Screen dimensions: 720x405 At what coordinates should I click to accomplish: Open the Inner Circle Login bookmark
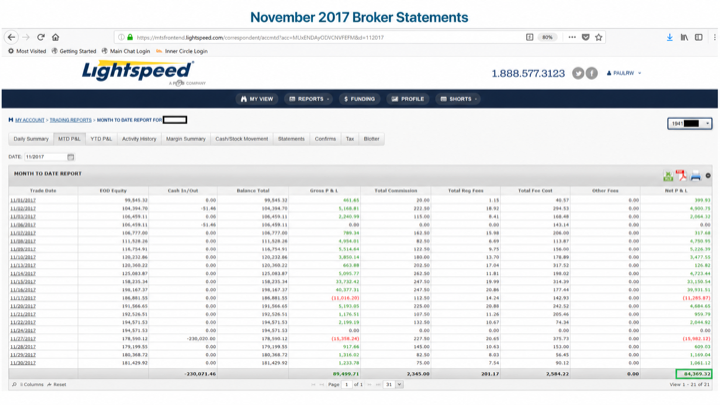[x=182, y=51]
